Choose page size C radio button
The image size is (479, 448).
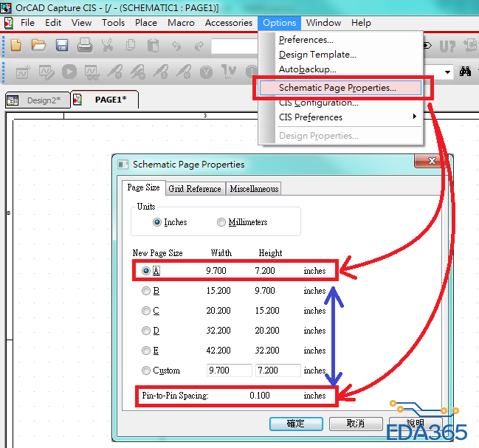[146, 311]
